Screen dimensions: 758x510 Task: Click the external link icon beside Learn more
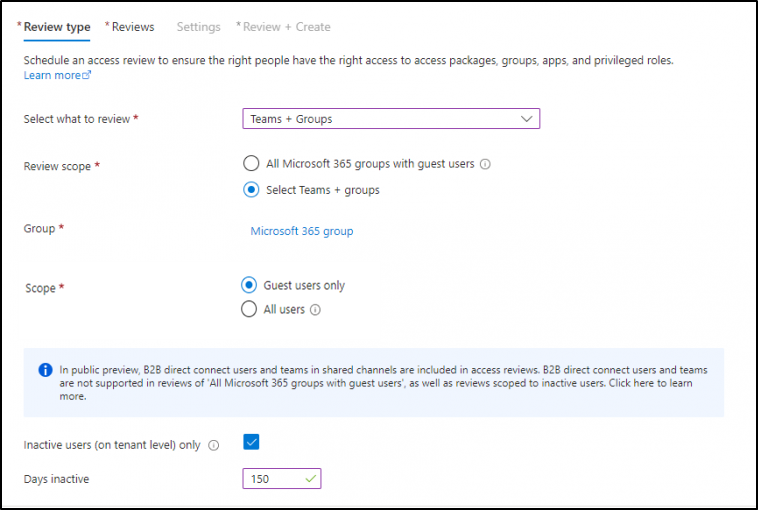(x=86, y=75)
